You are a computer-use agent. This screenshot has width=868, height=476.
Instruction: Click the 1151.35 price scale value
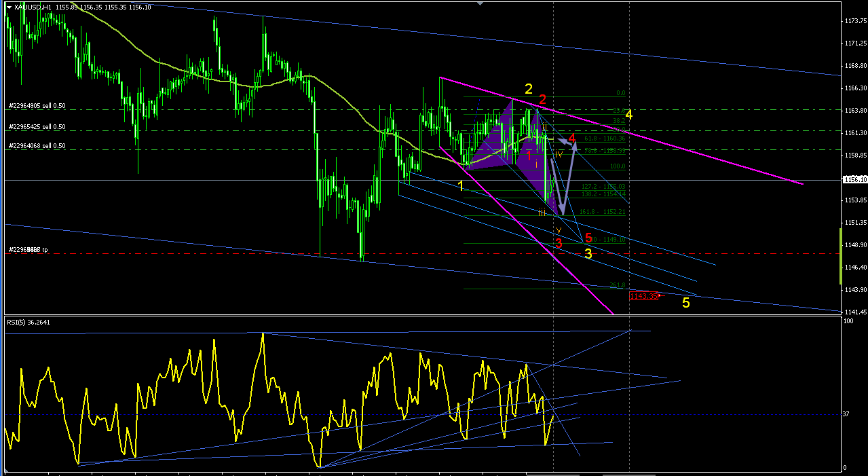(856, 223)
